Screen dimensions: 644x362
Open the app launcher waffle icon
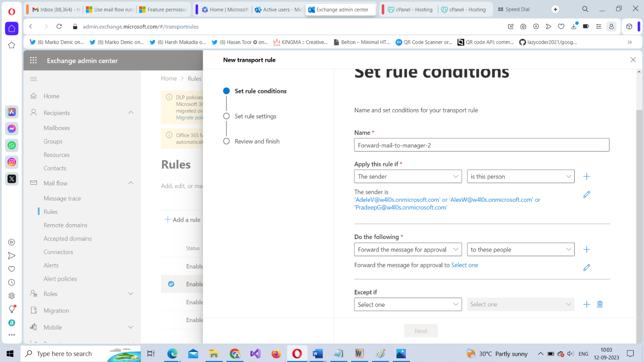point(33,60)
